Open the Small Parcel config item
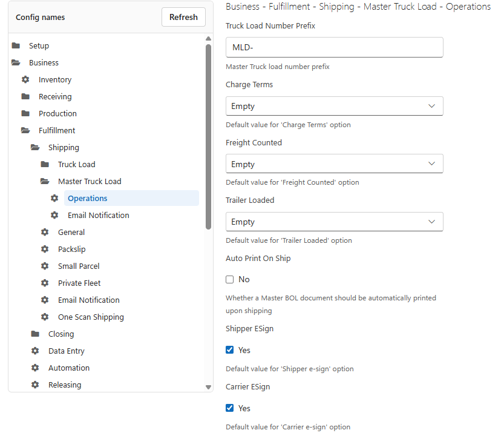 click(x=79, y=266)
